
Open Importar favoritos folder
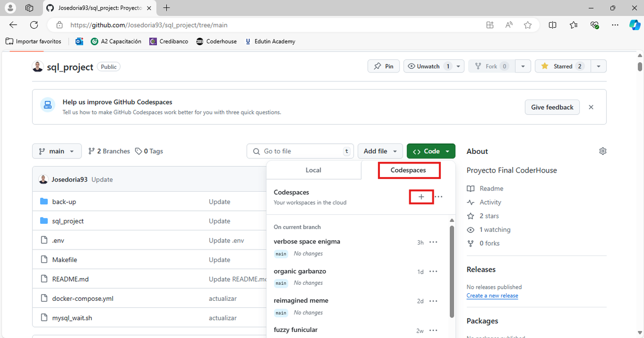click(x=34, y=41)
